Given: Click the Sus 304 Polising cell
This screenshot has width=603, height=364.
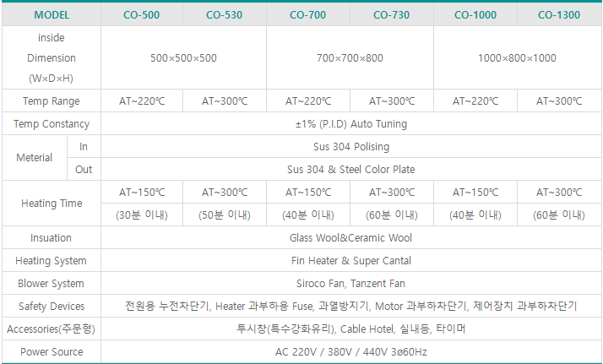Looking at the screenshot, I should 350,147.
